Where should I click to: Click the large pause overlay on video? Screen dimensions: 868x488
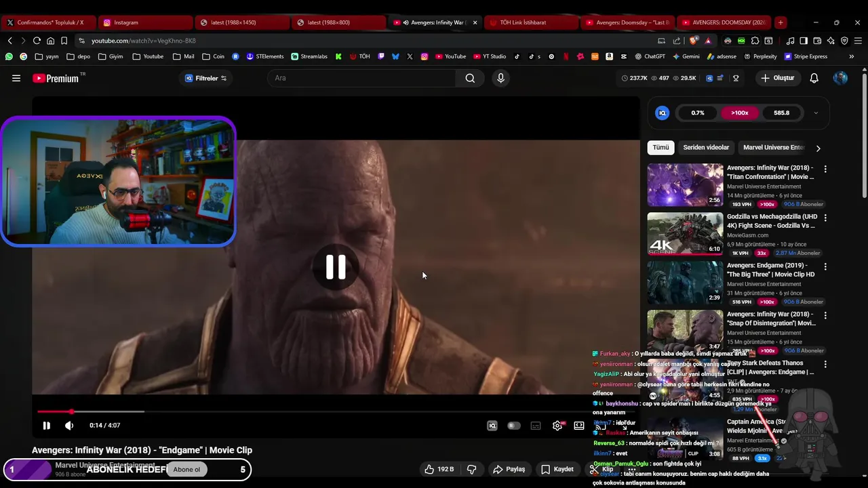(336, 267)
